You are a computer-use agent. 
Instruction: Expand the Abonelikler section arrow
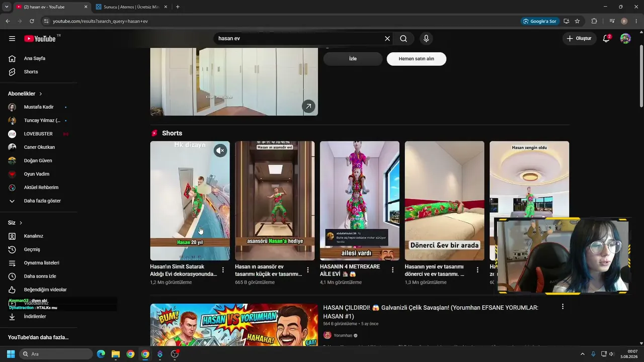pos(41,94)
